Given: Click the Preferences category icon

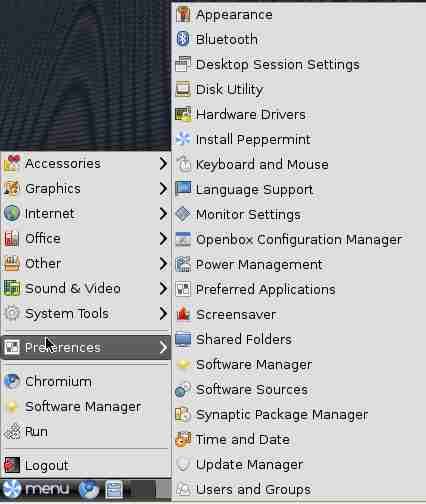Looking at the screenshot, I should click(x=12, y=347).
